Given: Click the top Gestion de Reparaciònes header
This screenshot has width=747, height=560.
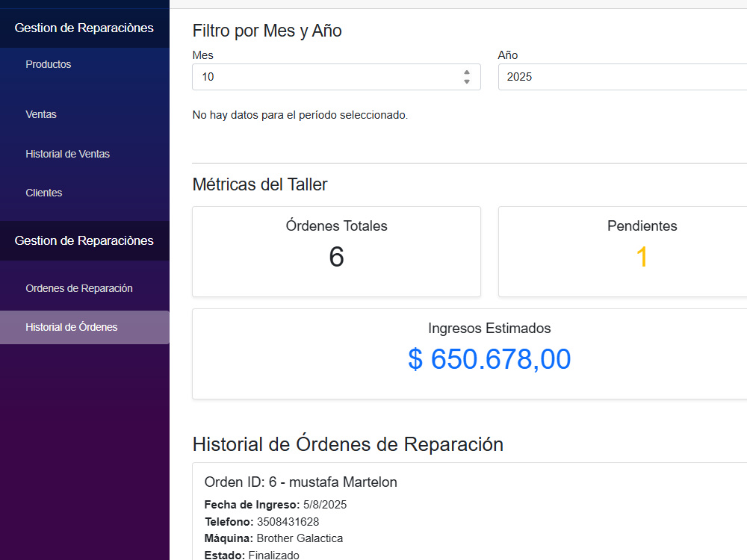Looking at the screenshot, I should click(84, 28).
